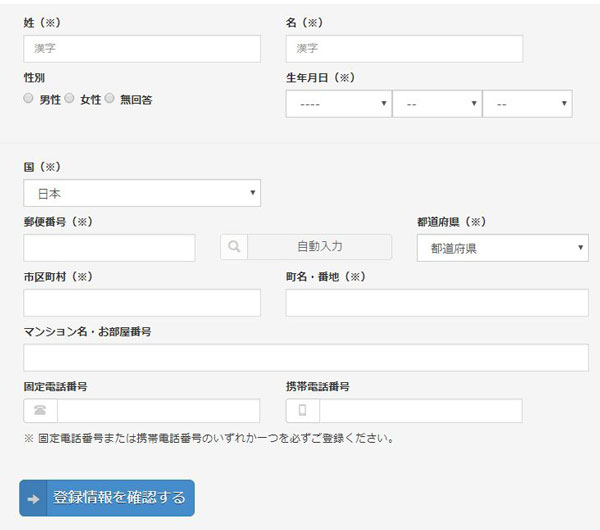Select the 女性 radio button
Viewport: 600px width, 530px height.
(69, 98)
